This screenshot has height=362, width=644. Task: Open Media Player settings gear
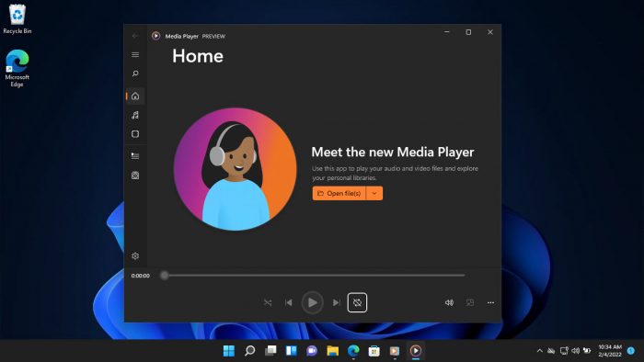tap(135, 255)
